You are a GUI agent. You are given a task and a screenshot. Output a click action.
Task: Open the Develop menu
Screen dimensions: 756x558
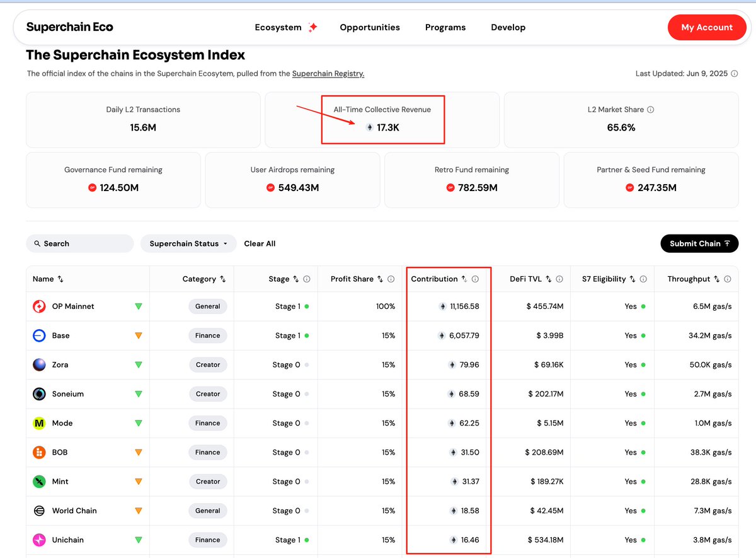point(508,27)
